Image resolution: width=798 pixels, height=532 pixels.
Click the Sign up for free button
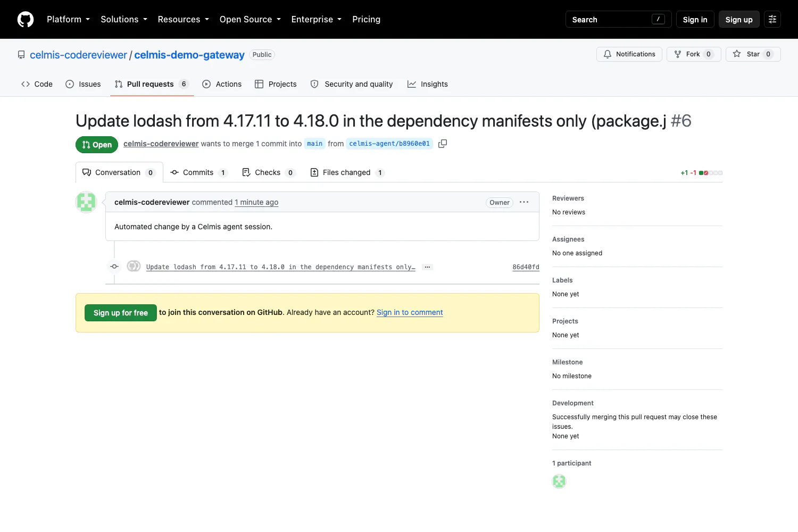coord(121,313)
